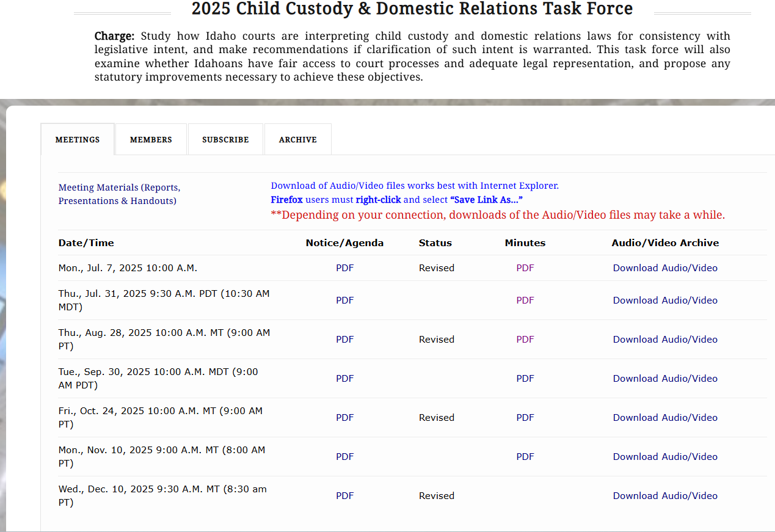775x532 pixels.
Task: Click the Minutes column header
Action: point(525,243)
